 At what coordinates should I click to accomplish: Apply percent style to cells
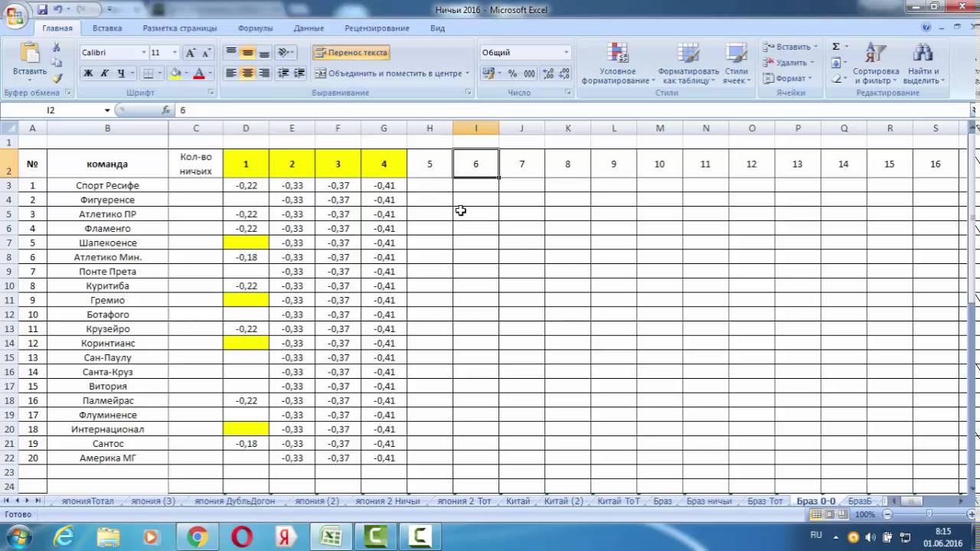click(512, 73)
